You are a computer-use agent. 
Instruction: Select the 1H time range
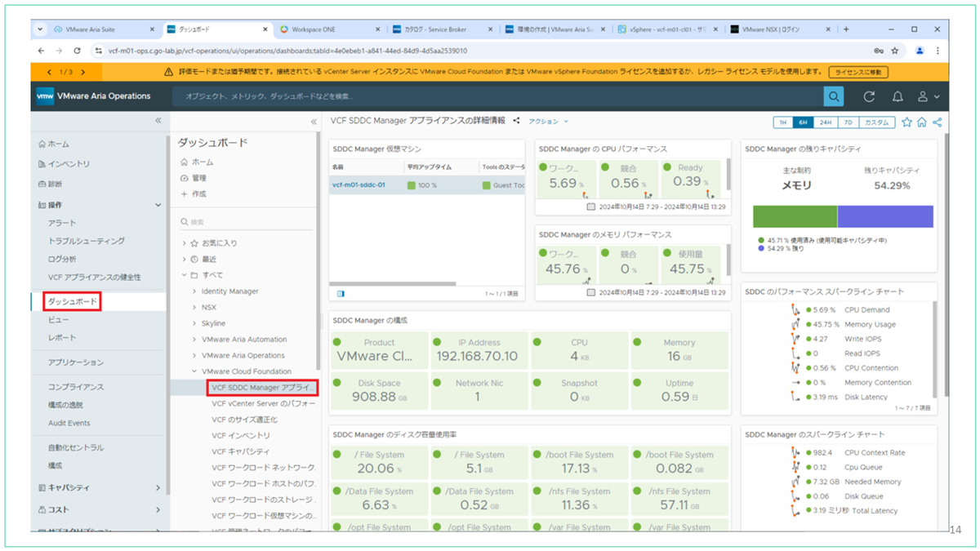click(x=782, y=122)
